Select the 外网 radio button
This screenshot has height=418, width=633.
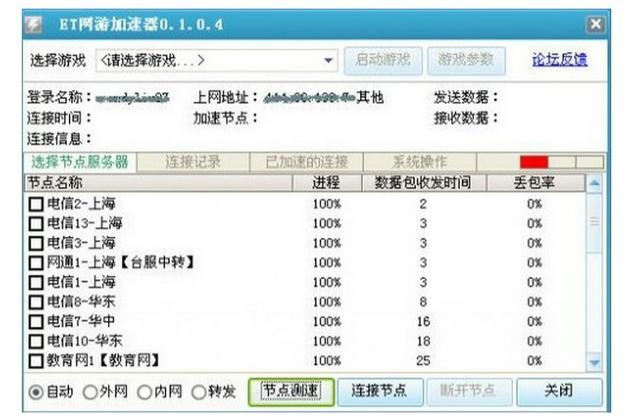point(90,392)
